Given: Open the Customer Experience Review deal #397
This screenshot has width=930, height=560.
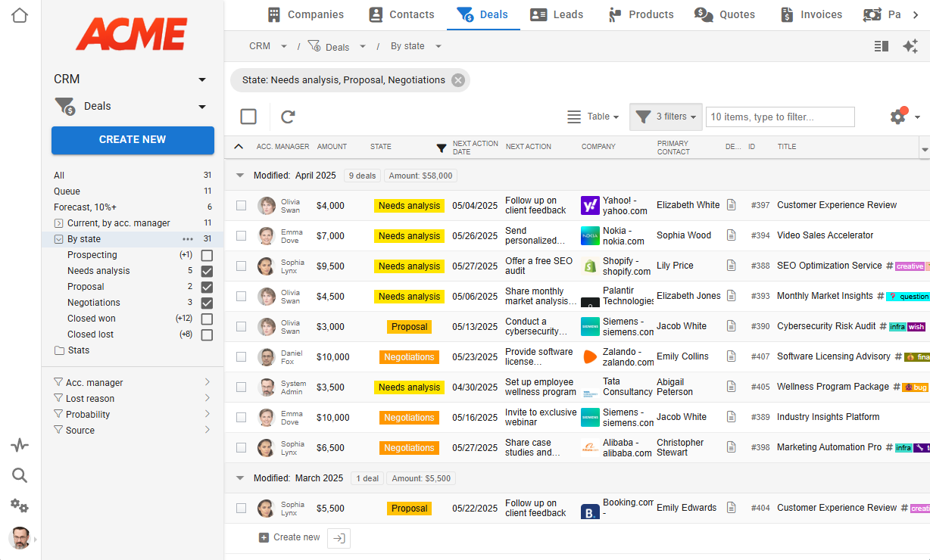Looking at the screenshot, I should pos(837,205).
